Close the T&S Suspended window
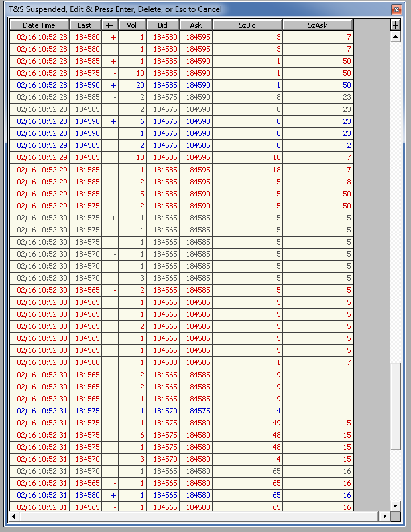The image size is (411, 532). pos(396,9)
